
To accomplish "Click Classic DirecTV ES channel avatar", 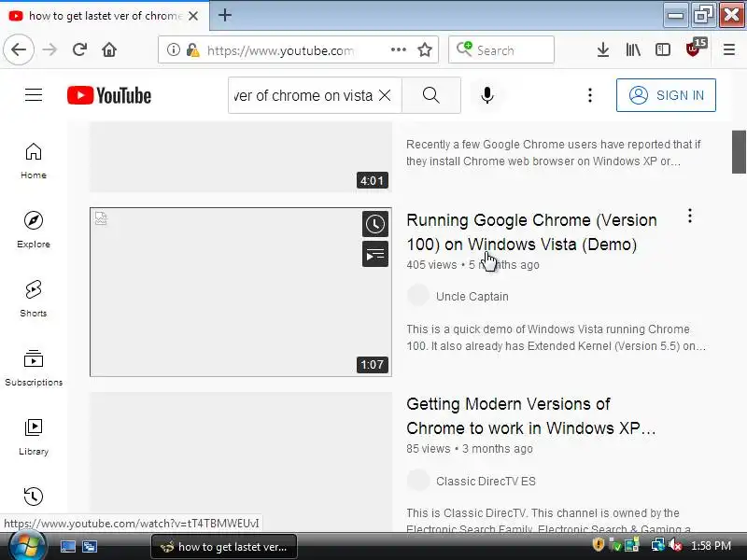I will pyautogui.click(x=417, y=481).
